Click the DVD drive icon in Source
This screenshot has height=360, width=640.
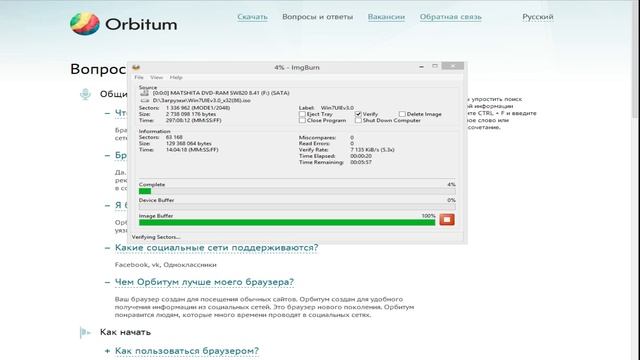pos(144,93)
